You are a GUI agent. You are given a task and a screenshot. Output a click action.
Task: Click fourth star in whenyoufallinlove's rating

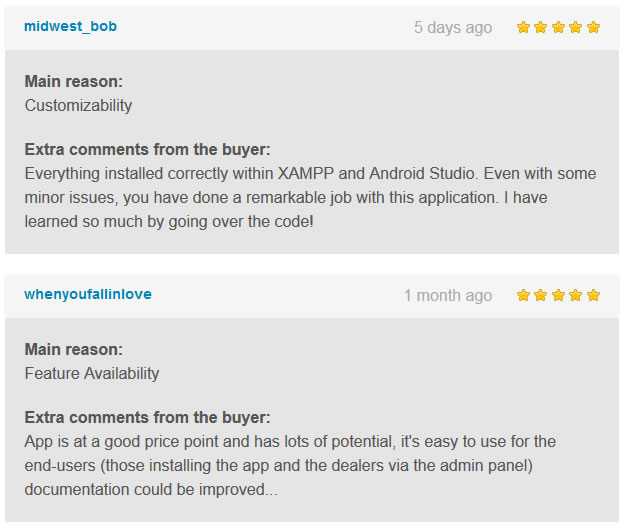tap(576, 295)
